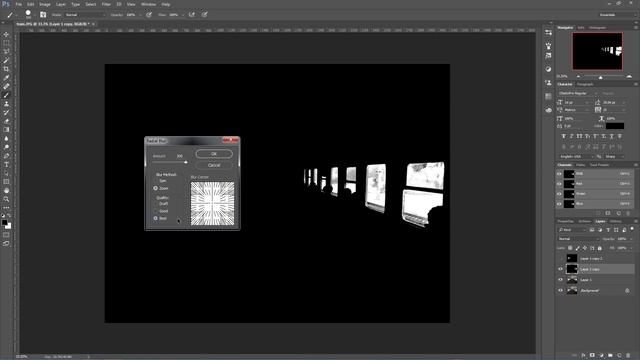Click the Character panel text color swatch

pos(615,126)
